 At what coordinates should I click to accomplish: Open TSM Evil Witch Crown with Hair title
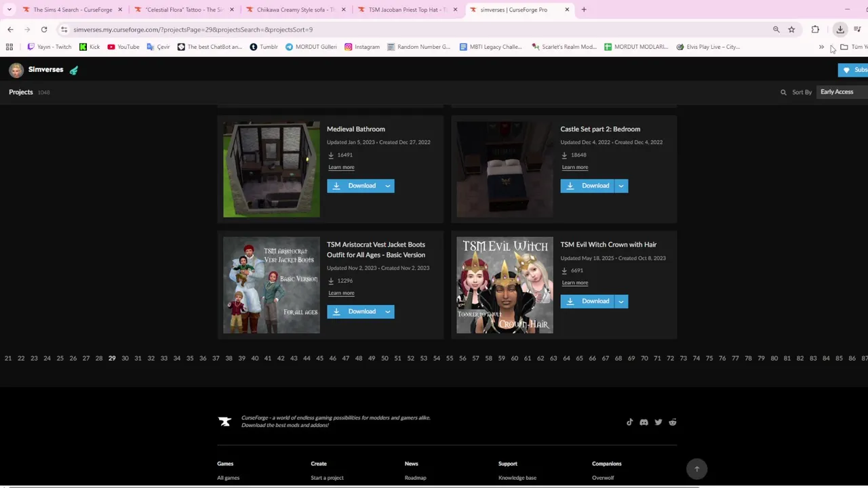(608, 245)
